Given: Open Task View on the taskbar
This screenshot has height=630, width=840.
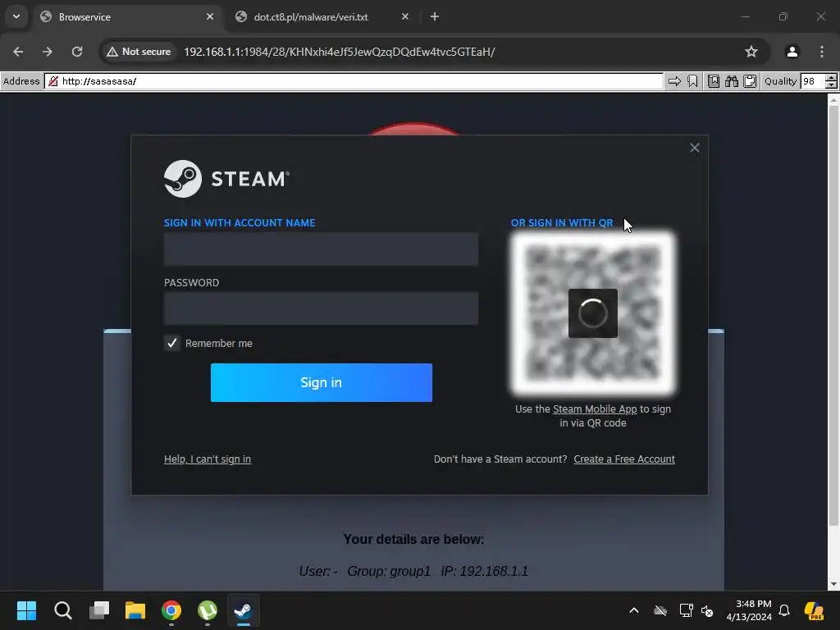Looking at the screenshot, I should click(99, 610).
